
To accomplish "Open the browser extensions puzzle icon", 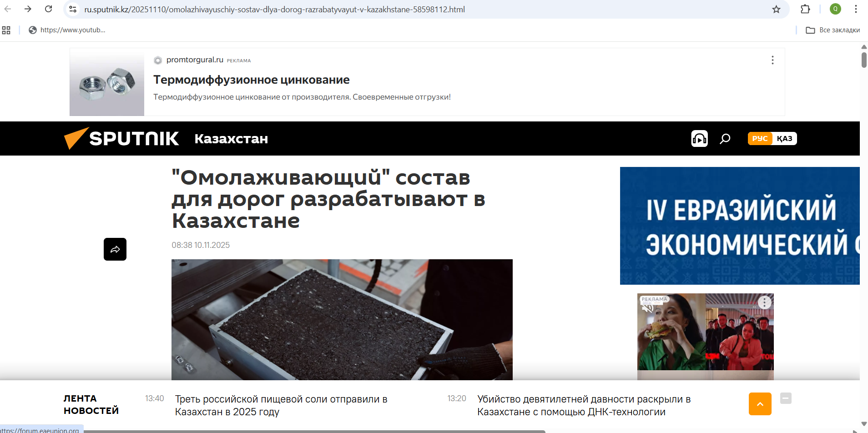I will pos(805,9).
